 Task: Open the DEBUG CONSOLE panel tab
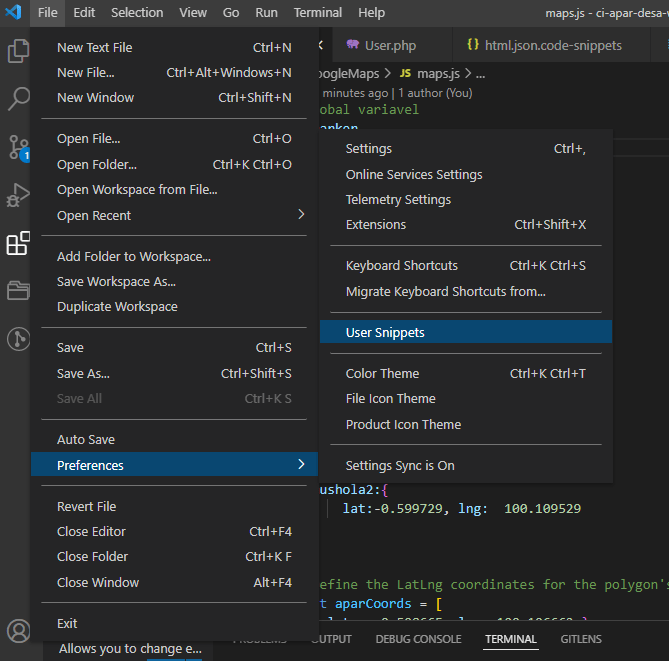tap(418, 639)
